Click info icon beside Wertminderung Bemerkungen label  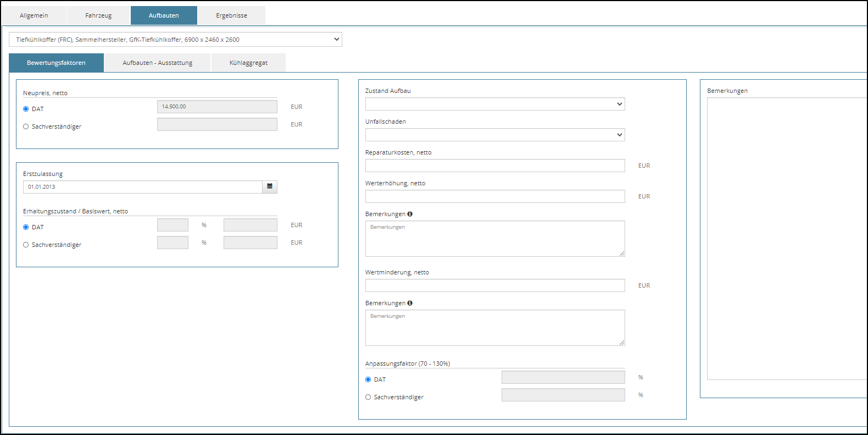(410, 303)
